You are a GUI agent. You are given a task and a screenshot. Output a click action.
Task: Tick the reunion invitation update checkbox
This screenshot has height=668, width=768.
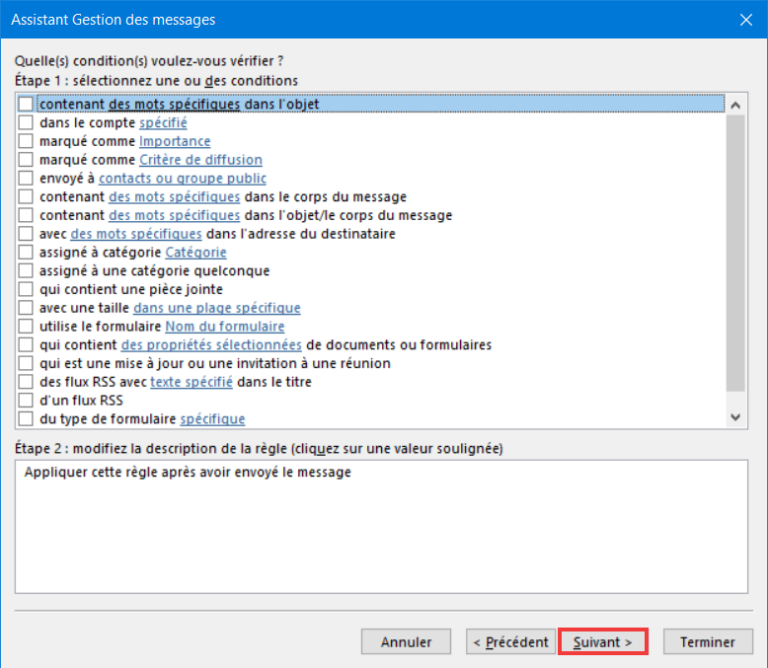(x=26, y=363)
